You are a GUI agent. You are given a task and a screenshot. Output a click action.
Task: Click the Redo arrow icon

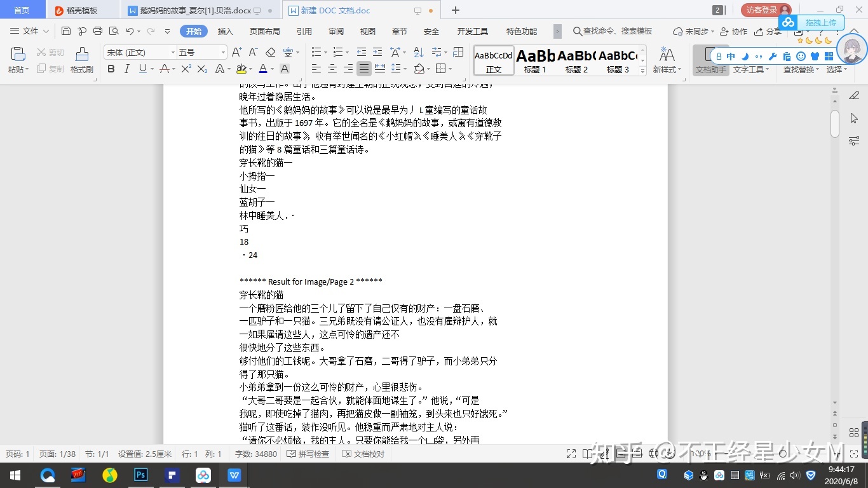151,31
